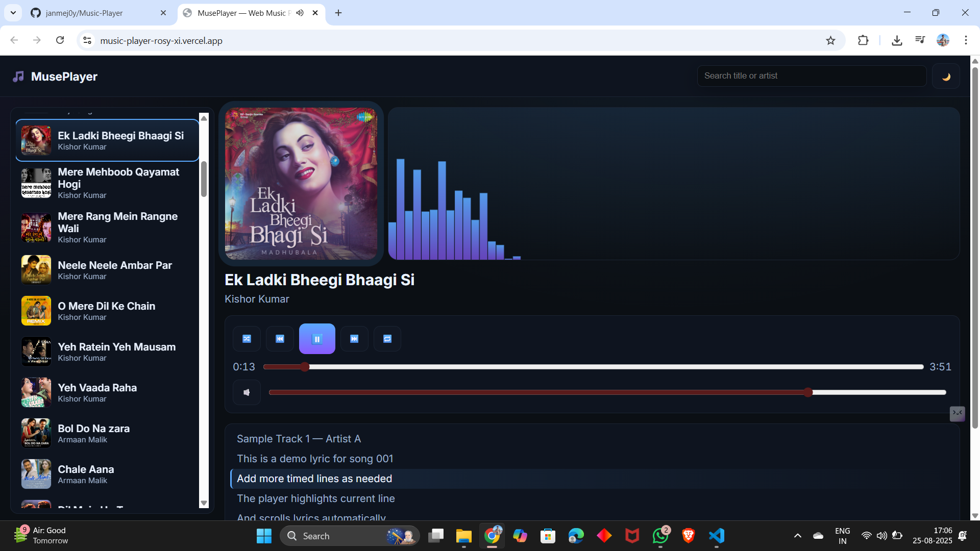Expand the Downloads panel in Chrome

point(897,40)
